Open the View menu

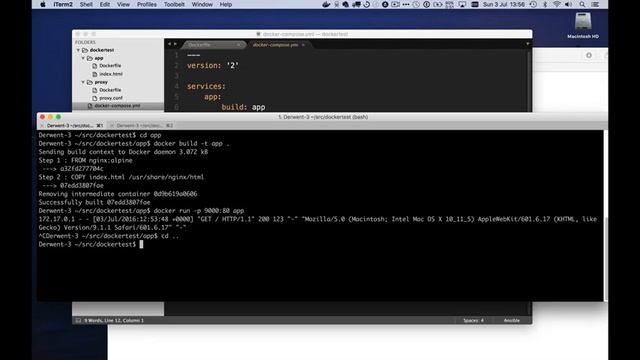[123, 4]
